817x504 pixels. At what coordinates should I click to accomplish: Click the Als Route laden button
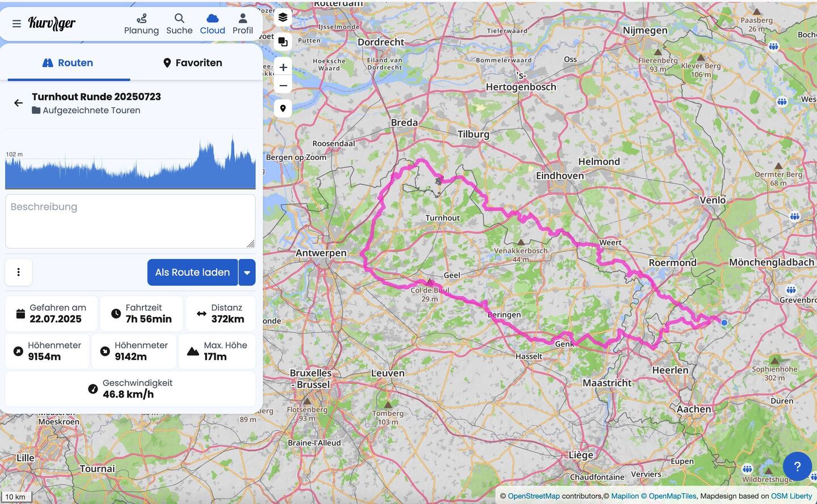(192, 273)
